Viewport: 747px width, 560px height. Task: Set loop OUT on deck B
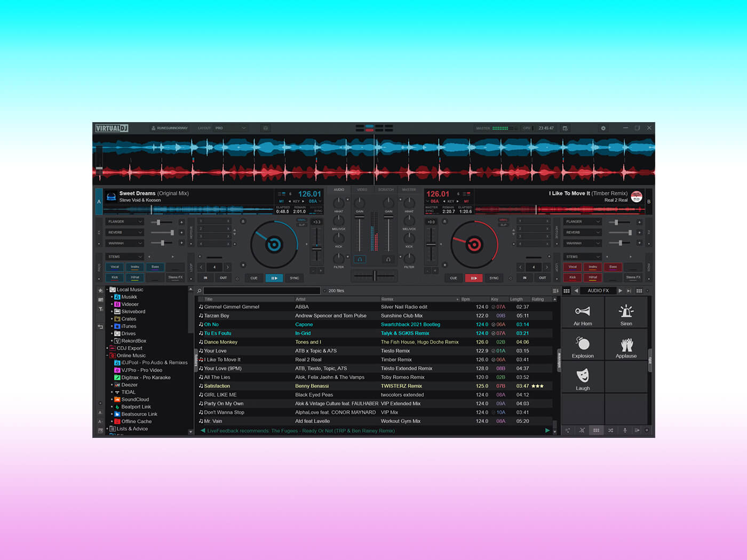coord(542,278)
